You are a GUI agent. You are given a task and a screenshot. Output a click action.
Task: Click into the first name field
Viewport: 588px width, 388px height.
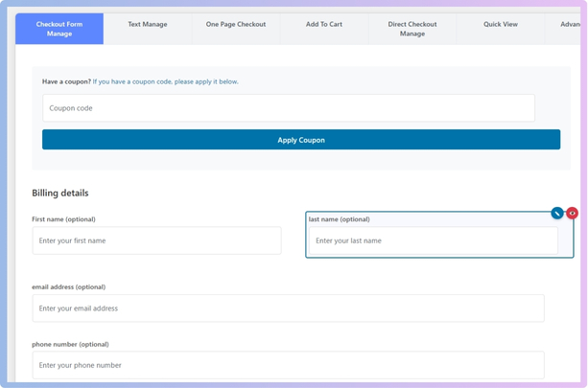[x=156, y=240]
